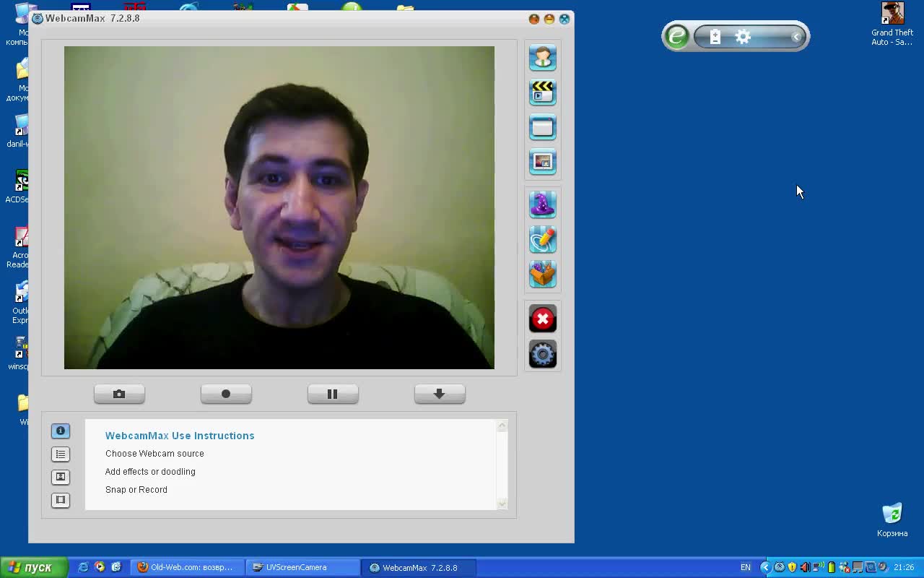Open the purple wizard hat effects
The width and height of the screenshot is (924, 578).
point(542,204)
